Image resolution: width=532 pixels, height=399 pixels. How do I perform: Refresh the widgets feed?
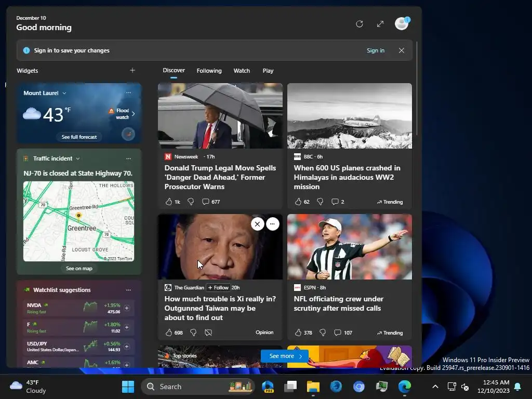[x=360, y=24]
